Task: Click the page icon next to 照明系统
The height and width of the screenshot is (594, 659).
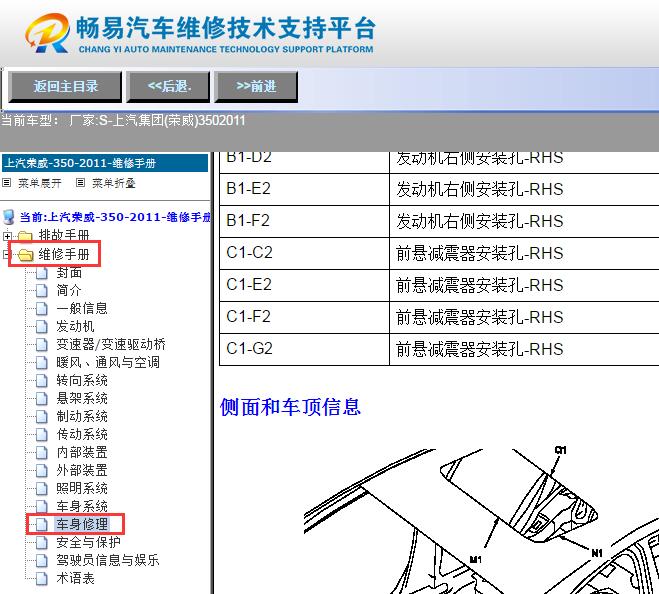Action: pyautogui.click(x=42, y=488)
